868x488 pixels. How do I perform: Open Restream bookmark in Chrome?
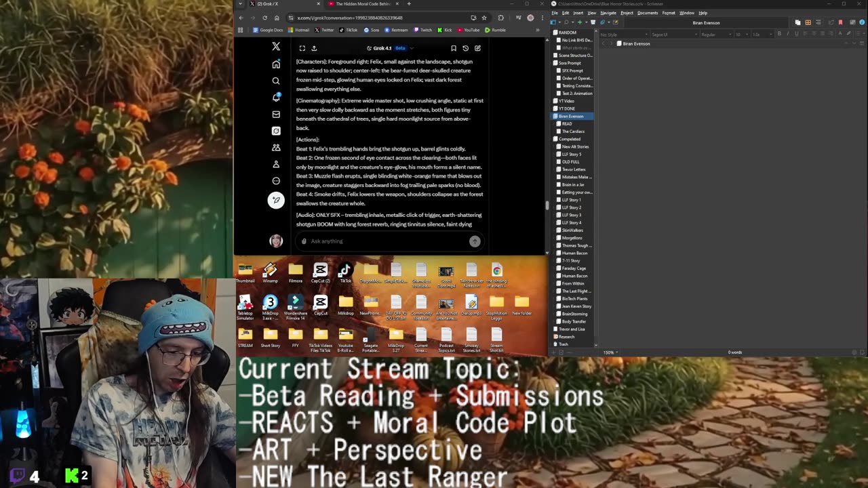396,30
